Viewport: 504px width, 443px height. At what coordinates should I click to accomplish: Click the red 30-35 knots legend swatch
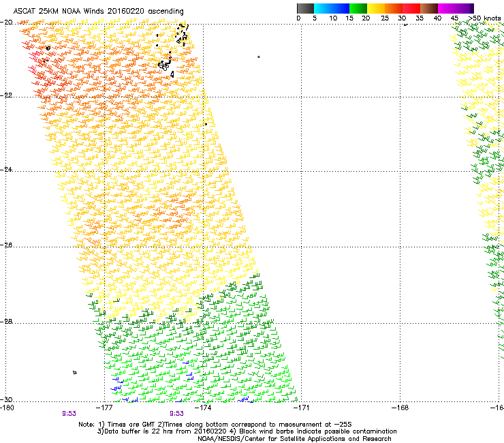(x=411, y=8)
